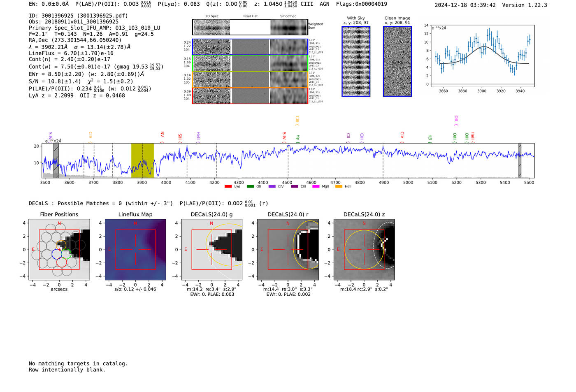This screenshot has height=392, width=576.
Task: Click the LineFlux = 6.70(±1.70)e-16 line
Action: click(x=71, y=53)
